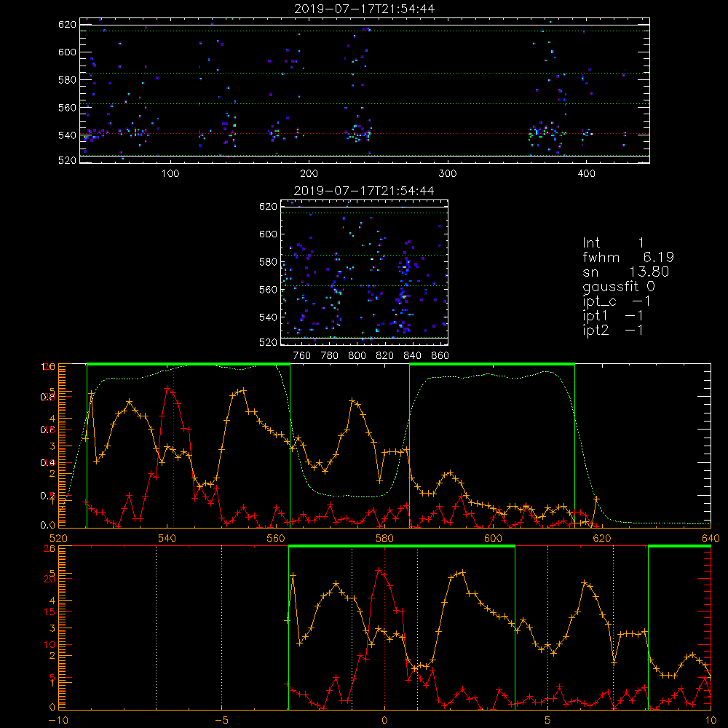Click x-axis label -10 on bottom plot
Image resolution: width=728 pixels, height=728 pixels.
click(58, 720)
